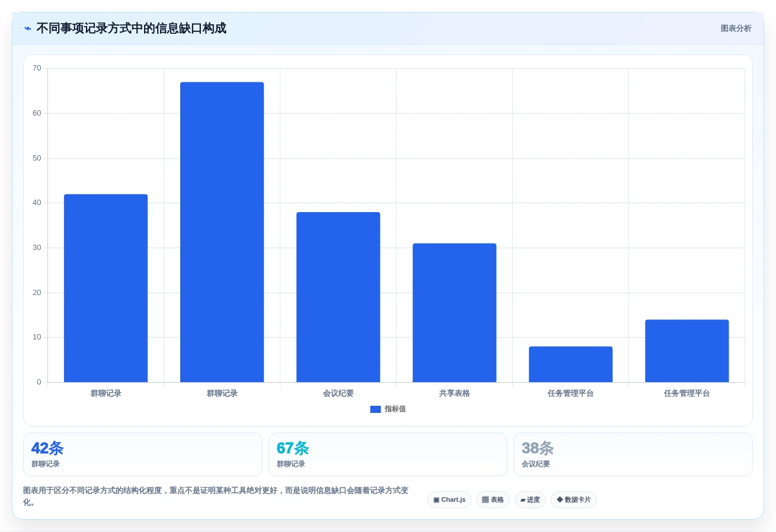Toggle the 指标值 legend color box
This screenshot has width=776, height=532.
tap(375, 409)
